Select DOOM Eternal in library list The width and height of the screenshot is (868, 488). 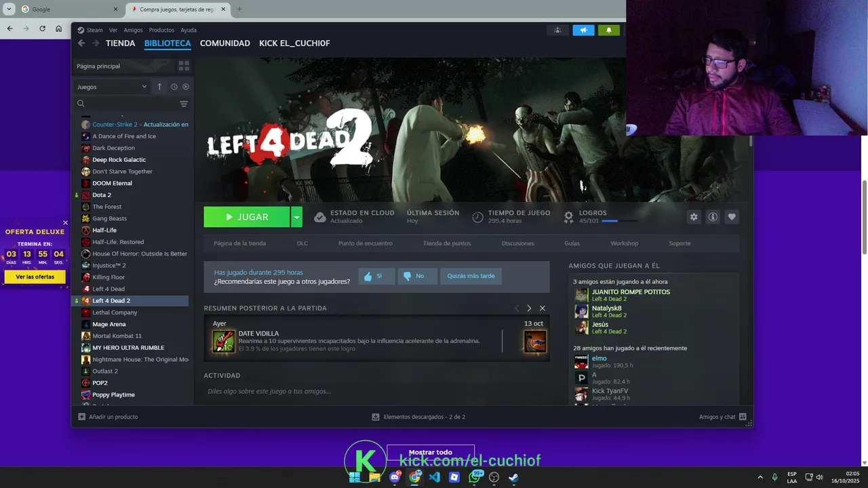coord(132,183)
